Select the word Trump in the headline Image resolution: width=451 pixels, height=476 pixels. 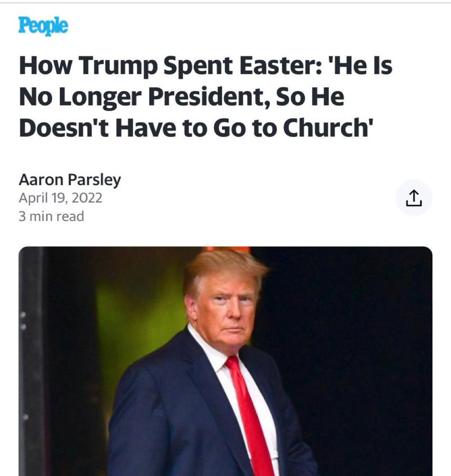pos(119,66)
